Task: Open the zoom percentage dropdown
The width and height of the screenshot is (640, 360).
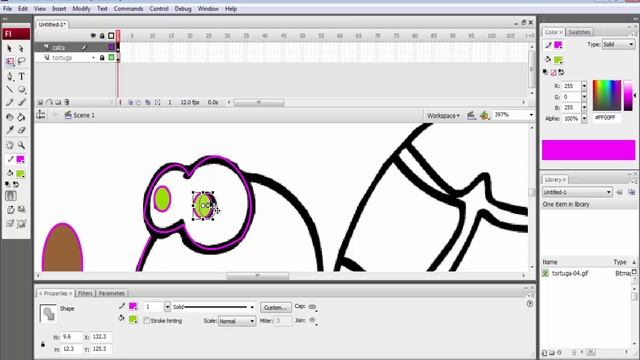Action: (x=531, y=115)
